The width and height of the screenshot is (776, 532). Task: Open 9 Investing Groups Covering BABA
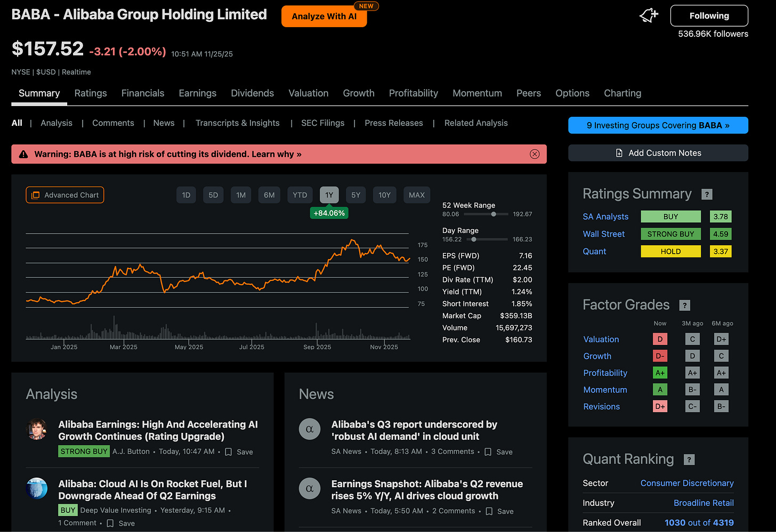658,125
